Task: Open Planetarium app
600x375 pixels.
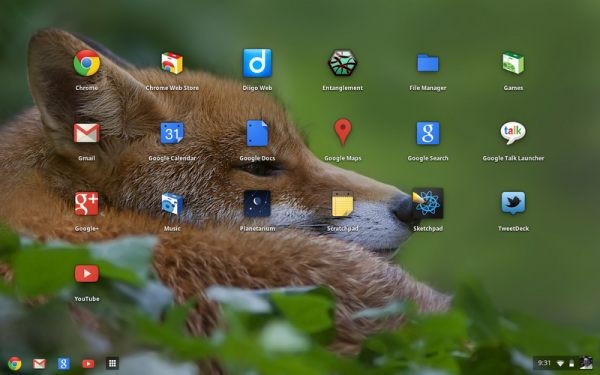Action: point(257,204)
